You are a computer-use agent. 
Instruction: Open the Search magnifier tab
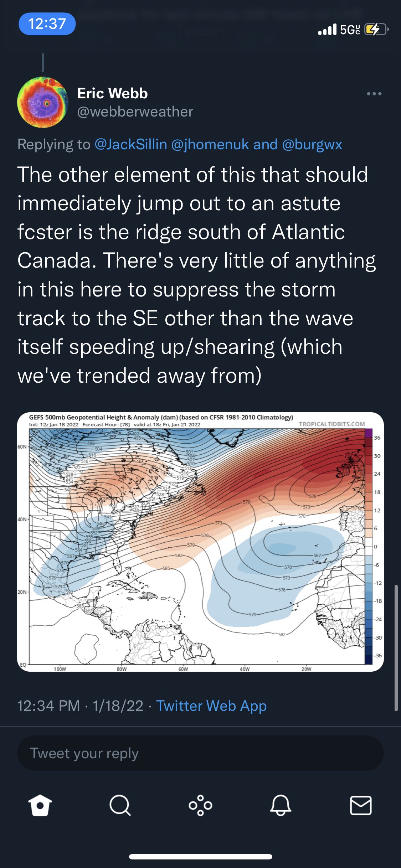[120, 805]
